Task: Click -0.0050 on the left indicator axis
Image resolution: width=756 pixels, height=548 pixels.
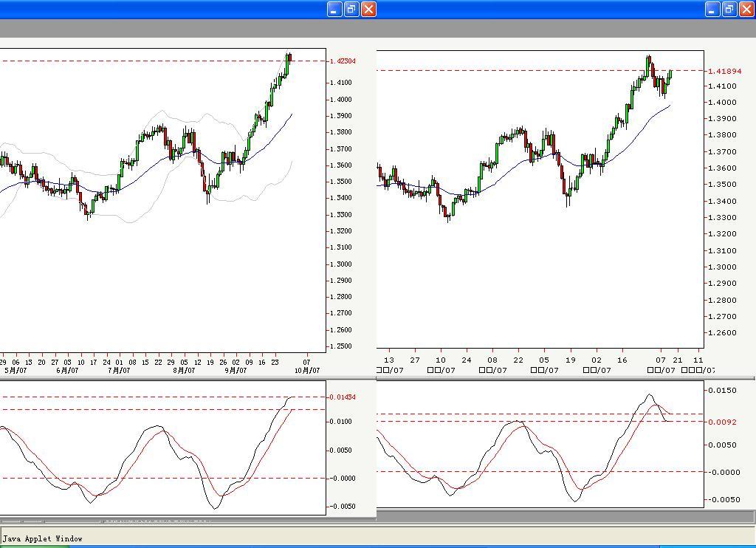Action: click(x=343, y=507)
